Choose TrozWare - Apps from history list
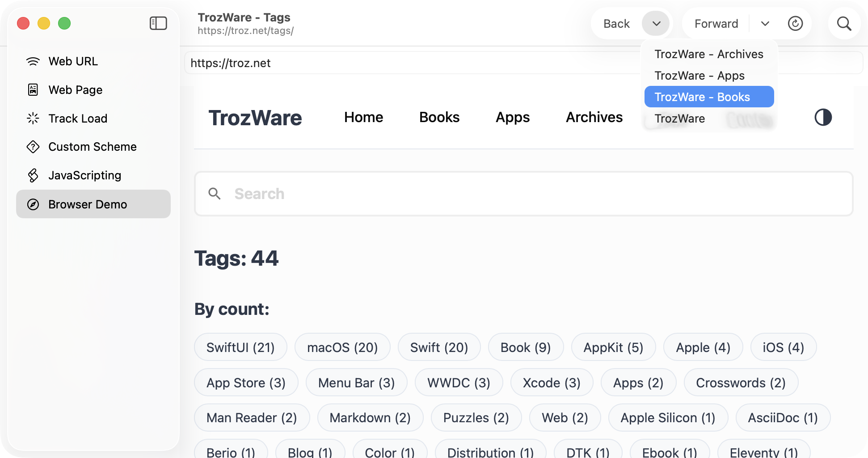Viewport: 868px width, 458px height. [x=699, y=75]
